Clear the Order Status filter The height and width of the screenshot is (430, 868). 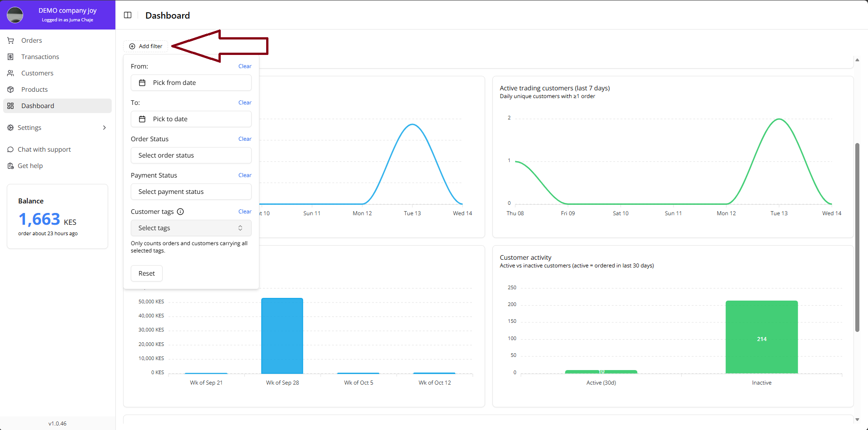pos(245,139)
